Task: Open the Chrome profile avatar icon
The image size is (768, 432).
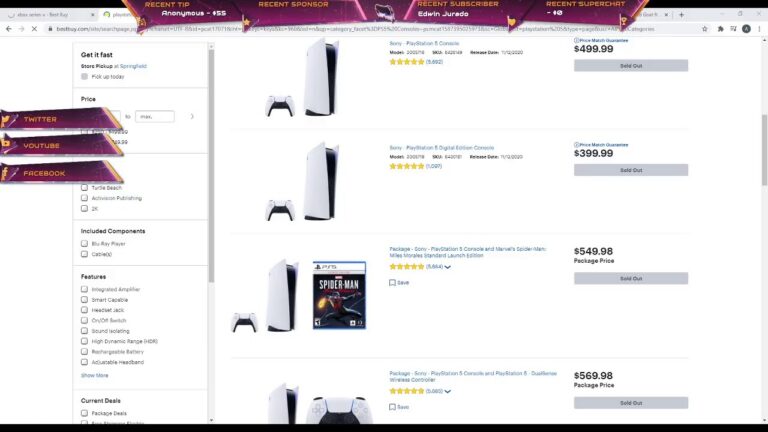Action: pyautogui.click(x=746, y=29)
